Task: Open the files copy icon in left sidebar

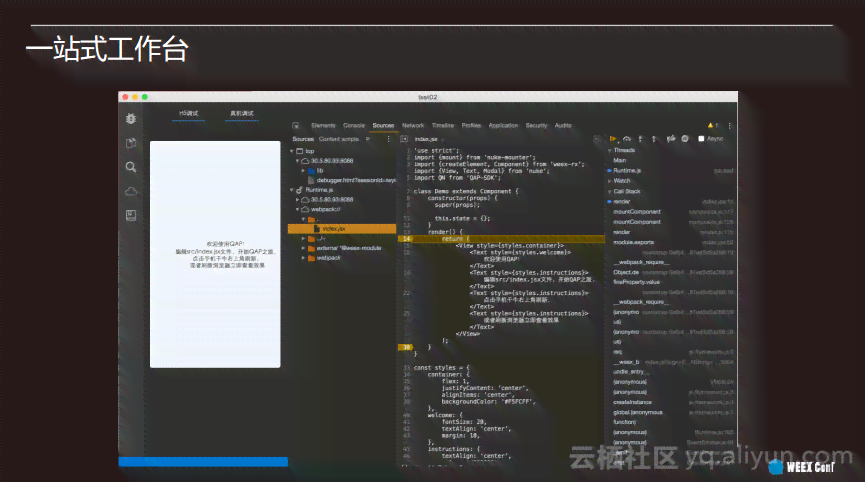Action: [x=131, y=143]
